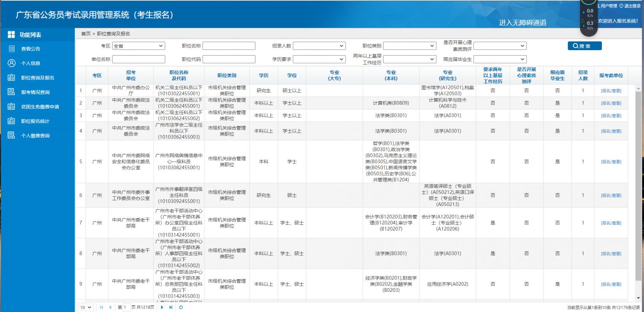Click 退出登录 text link

click(x=632, y=6)
